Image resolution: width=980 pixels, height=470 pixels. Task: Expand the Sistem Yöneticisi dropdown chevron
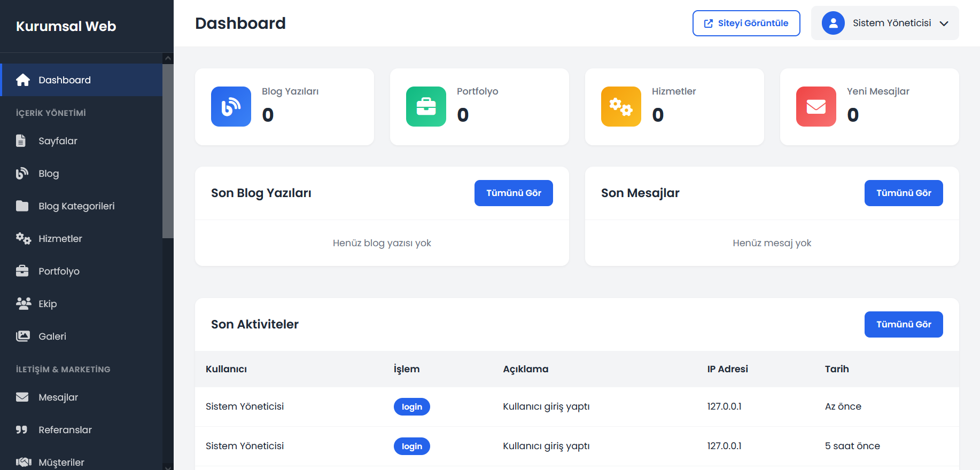(944, 23)
